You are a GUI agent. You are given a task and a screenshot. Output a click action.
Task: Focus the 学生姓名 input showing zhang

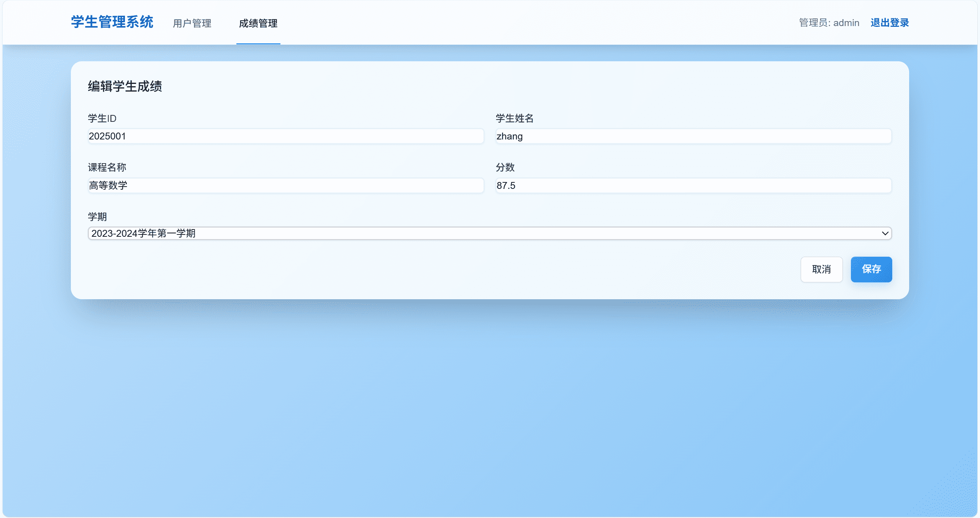point(693,136)
